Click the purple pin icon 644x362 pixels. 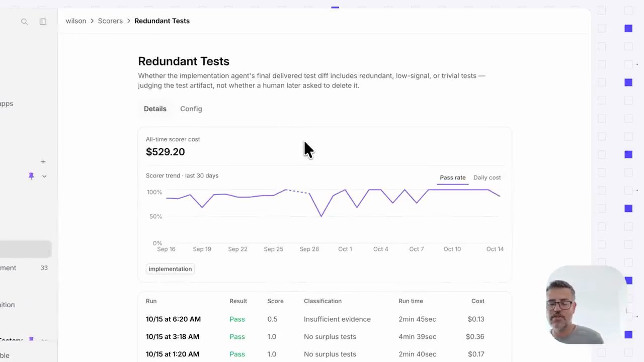(31, 176)
